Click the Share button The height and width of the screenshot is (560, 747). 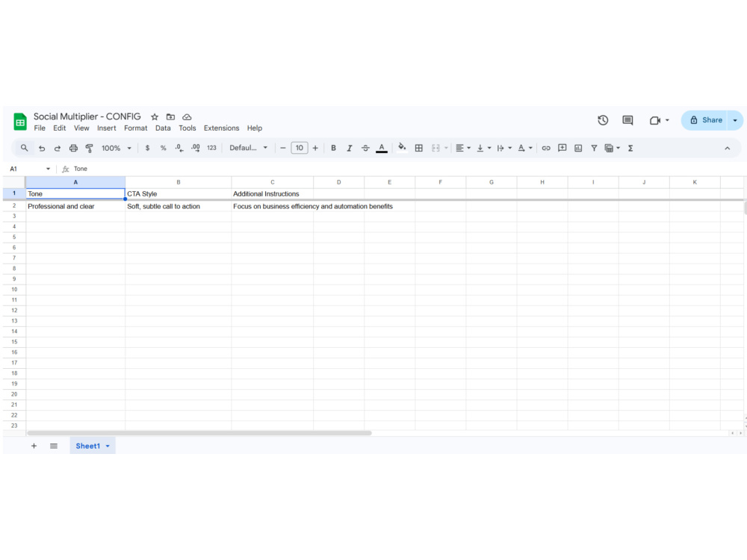click(x=706, y=120)
